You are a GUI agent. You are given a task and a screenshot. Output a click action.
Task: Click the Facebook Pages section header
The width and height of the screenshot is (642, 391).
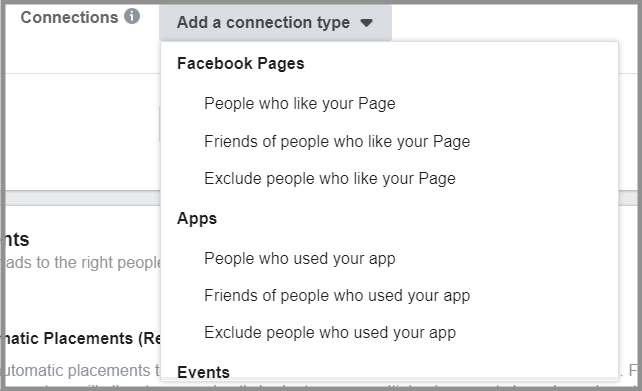tap(241, 64)
